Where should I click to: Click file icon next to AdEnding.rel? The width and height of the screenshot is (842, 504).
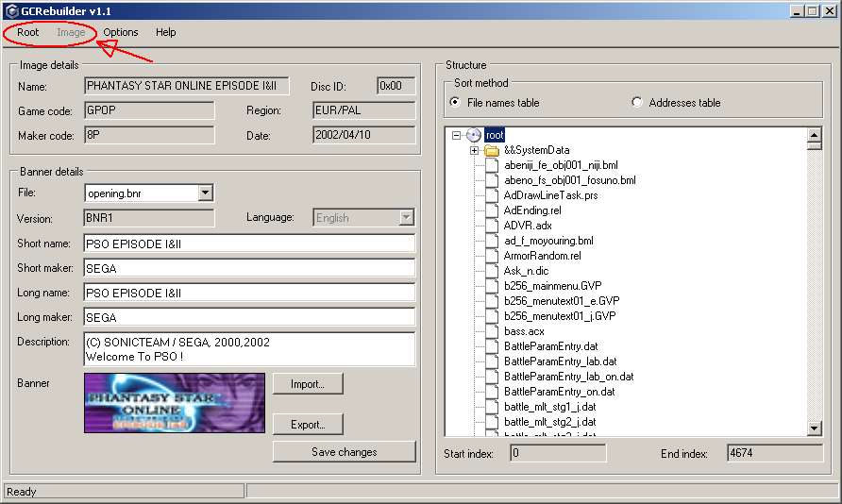pyautogui.click(x=491, y=210)
